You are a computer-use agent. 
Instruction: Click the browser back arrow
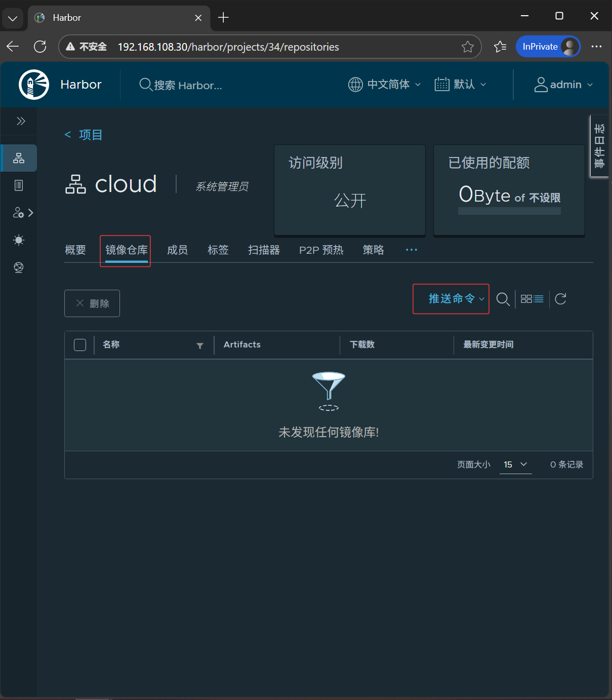[13, 47]
